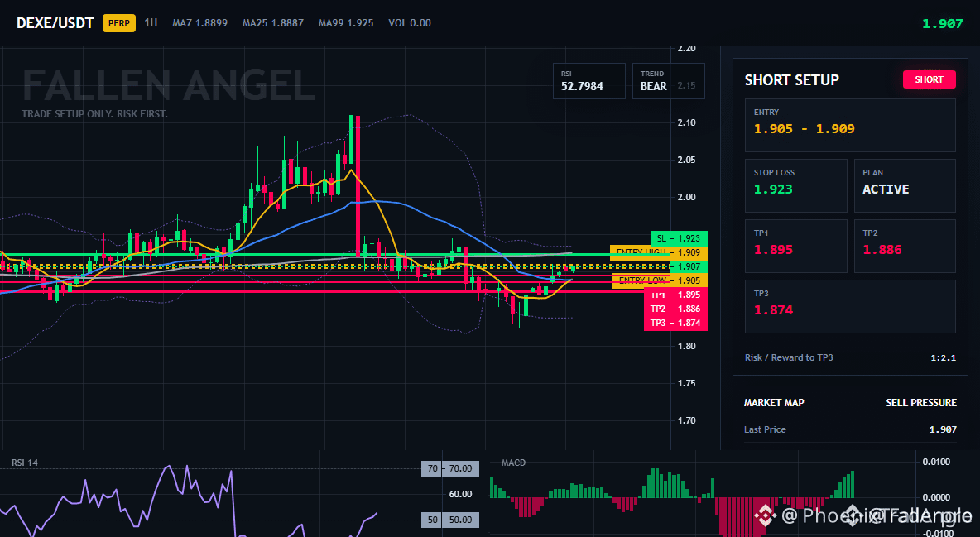
Task: Click the RSI 60.00 axis value
Action: pyautogui.click(x=460, y=494)
